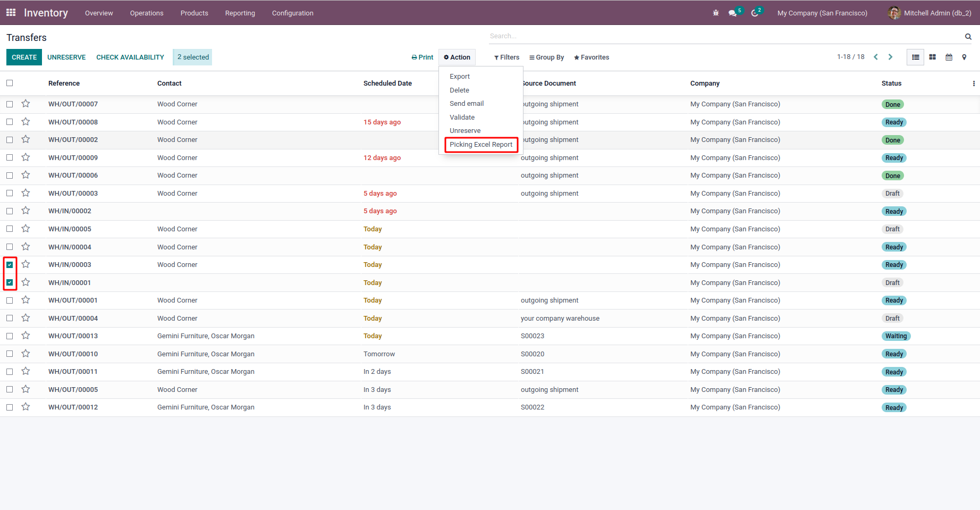Open the Reporting menu
This screenshot has height=510, width=980.
click(x=240, y=13)
